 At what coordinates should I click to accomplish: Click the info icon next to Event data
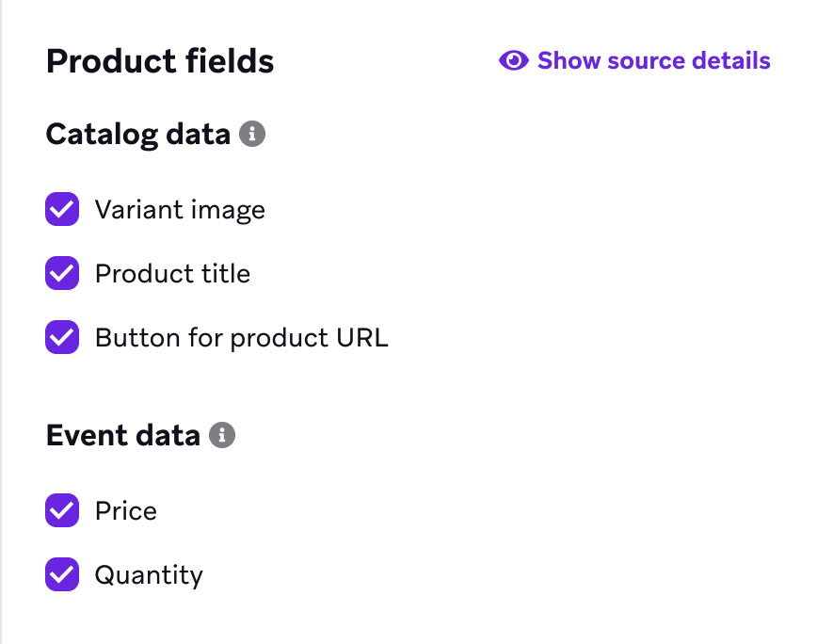click(222, 436)
